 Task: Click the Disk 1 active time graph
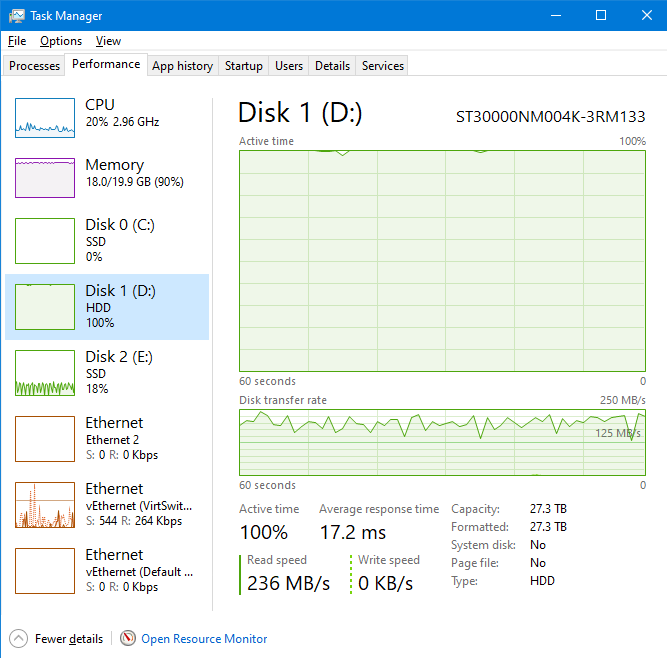442,261
